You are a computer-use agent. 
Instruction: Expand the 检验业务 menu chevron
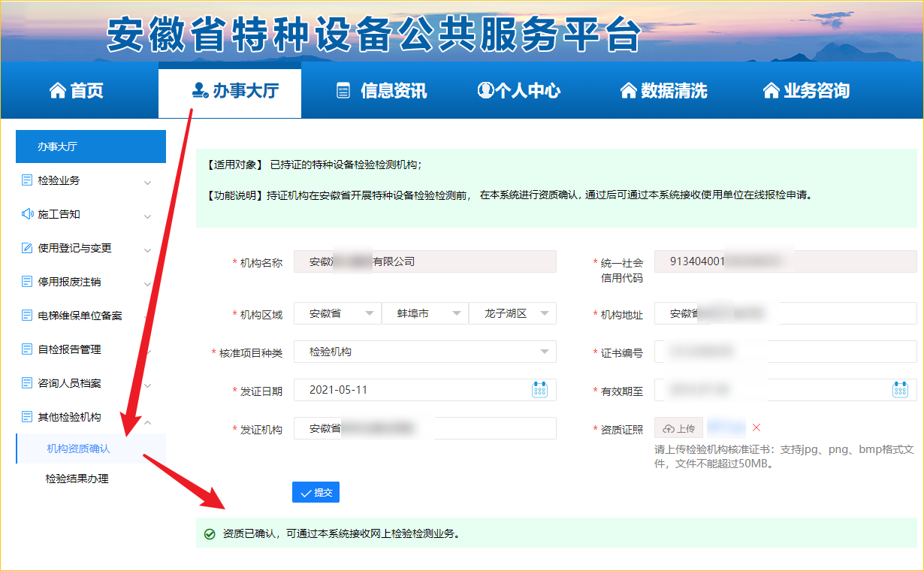(x=147, y=182)
